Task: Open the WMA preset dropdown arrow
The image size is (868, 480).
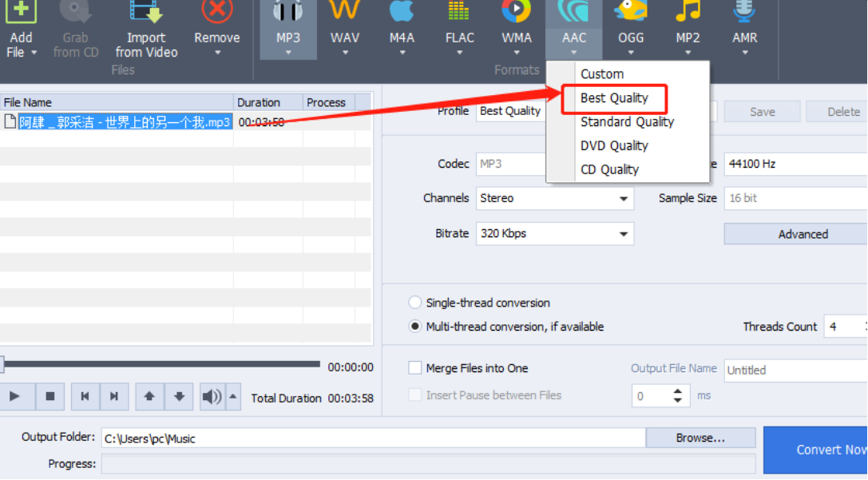Action: 517,54
